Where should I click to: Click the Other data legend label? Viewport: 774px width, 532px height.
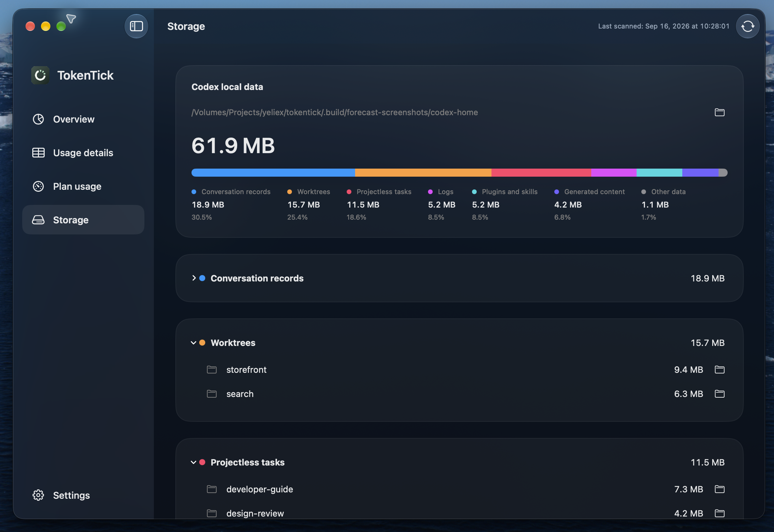[669, 192]
